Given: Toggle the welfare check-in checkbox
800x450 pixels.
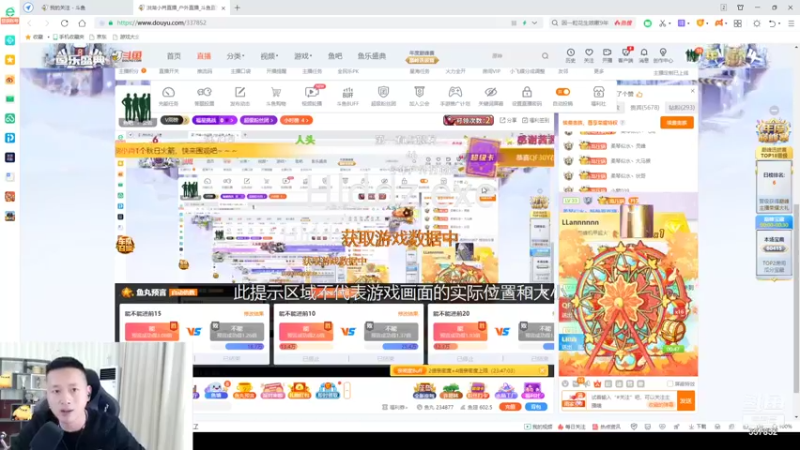Looking at the screenshot, I should coord(525,120).
